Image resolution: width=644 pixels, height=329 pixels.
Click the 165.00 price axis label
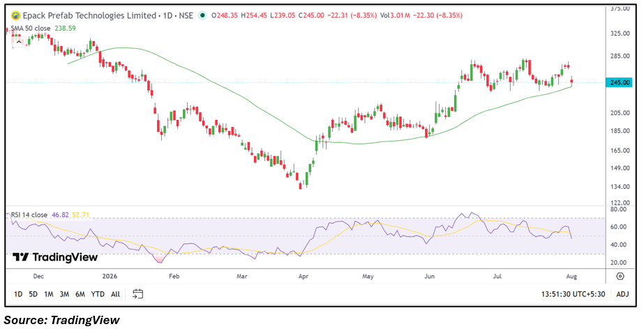click(620, 151)
